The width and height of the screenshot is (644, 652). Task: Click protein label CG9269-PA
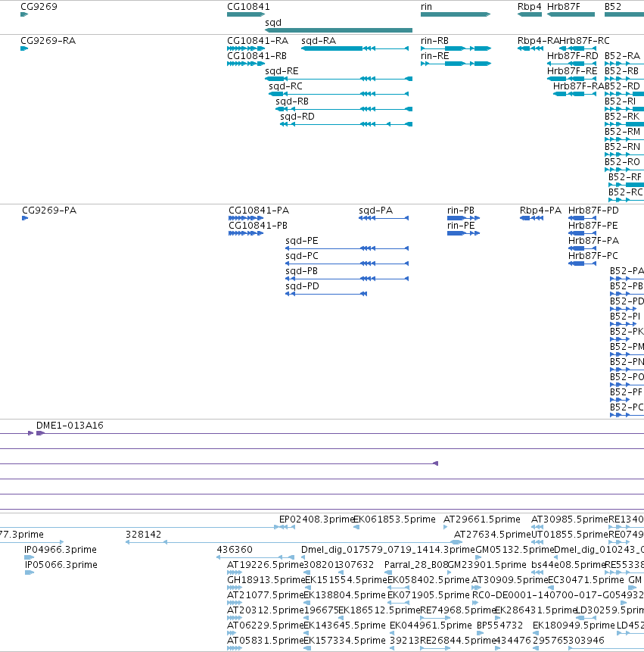49,211
